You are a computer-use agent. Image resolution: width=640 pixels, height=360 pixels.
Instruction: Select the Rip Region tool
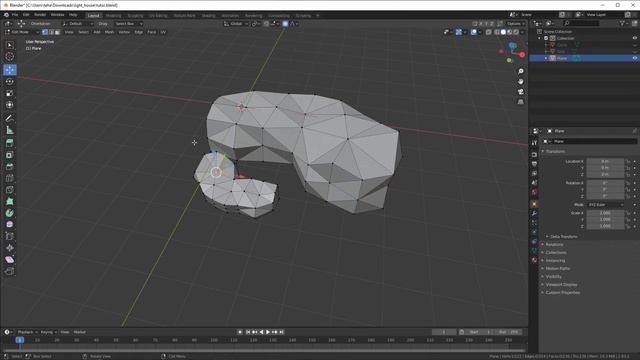point(10,271)
